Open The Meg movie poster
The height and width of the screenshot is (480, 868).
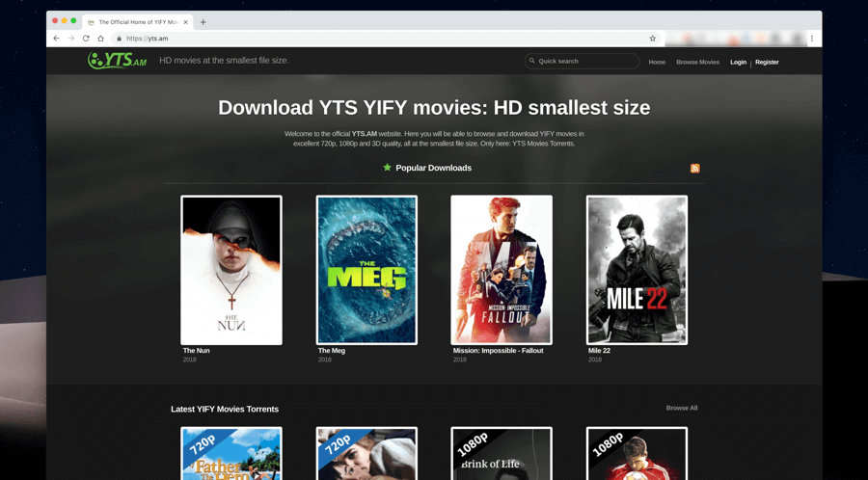click(x=366, y=270)
